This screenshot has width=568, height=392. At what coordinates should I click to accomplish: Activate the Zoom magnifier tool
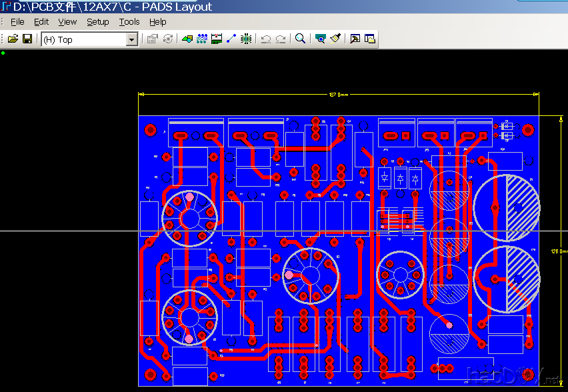tap(300, 39)
